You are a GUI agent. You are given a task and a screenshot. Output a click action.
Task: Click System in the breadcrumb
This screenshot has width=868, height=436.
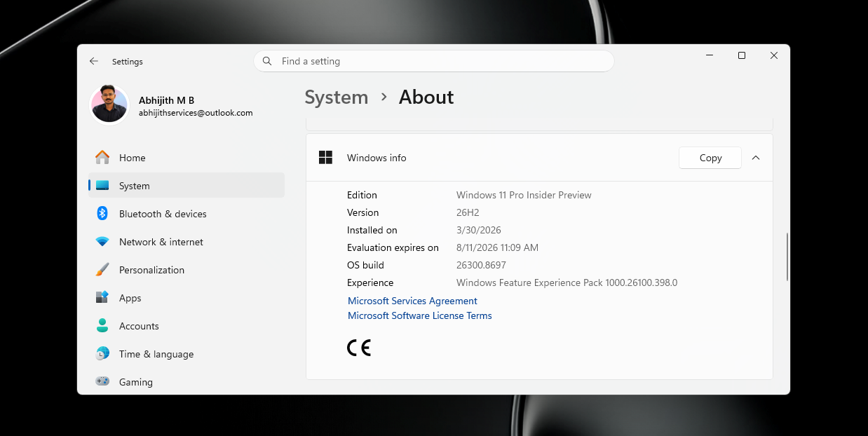(337, 97)
